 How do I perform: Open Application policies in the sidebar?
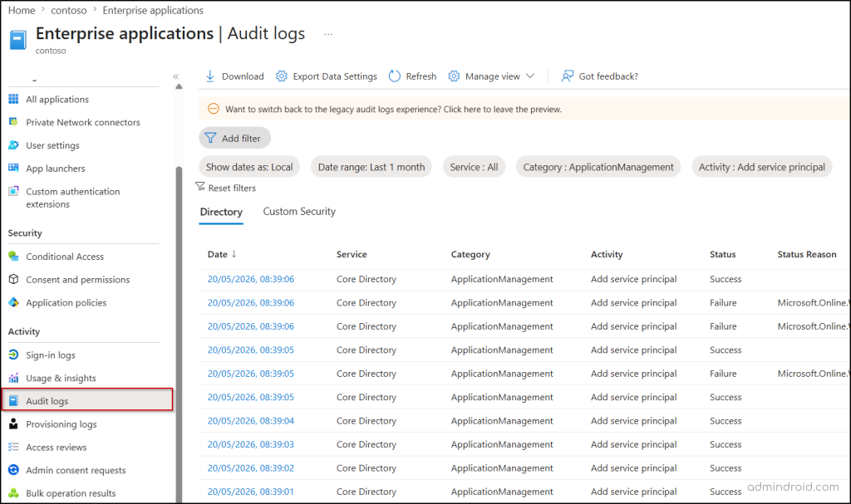(x=66, y=302)
